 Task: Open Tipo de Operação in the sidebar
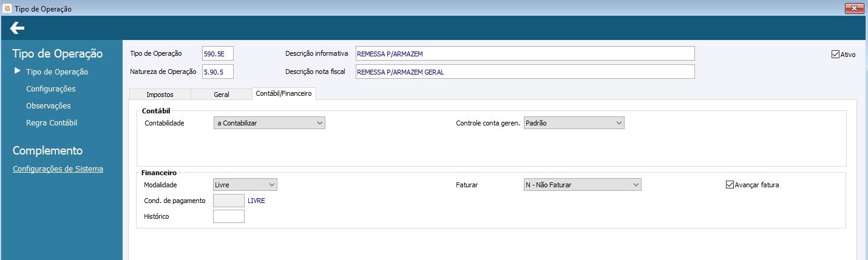[x=57, y=72]
